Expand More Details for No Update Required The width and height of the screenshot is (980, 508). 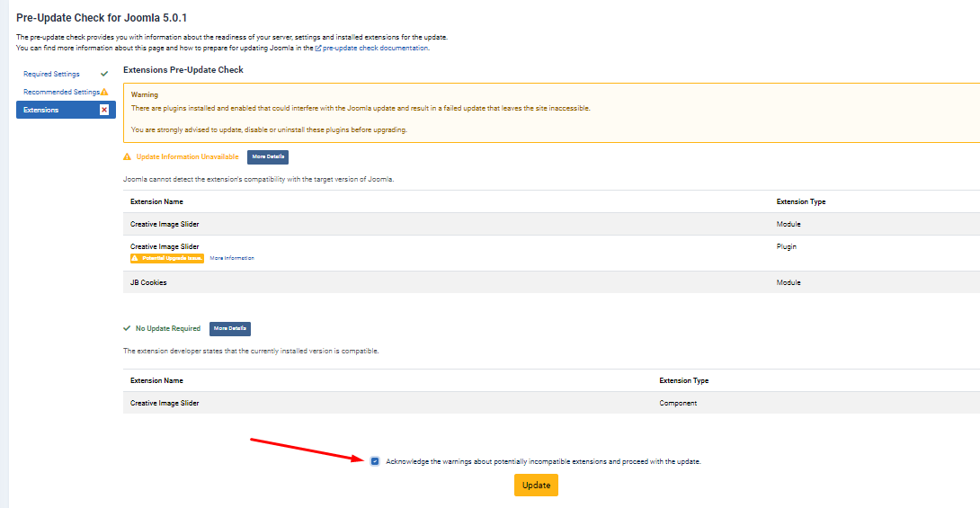coord(230,329)
